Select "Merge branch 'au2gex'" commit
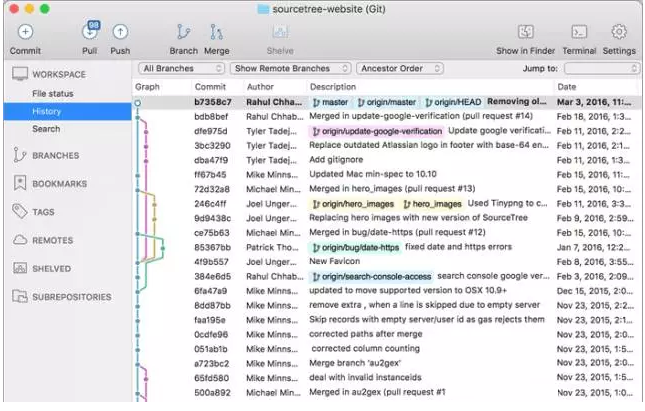Viewport: 645px width, 411px height. (x=386, y=364)
